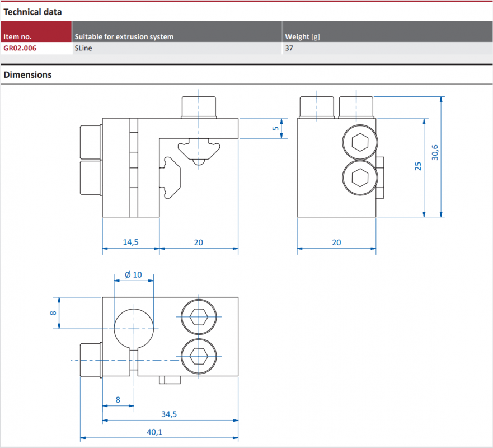
Task: Click the 14,5 dimension label
Action: (130, 242)
